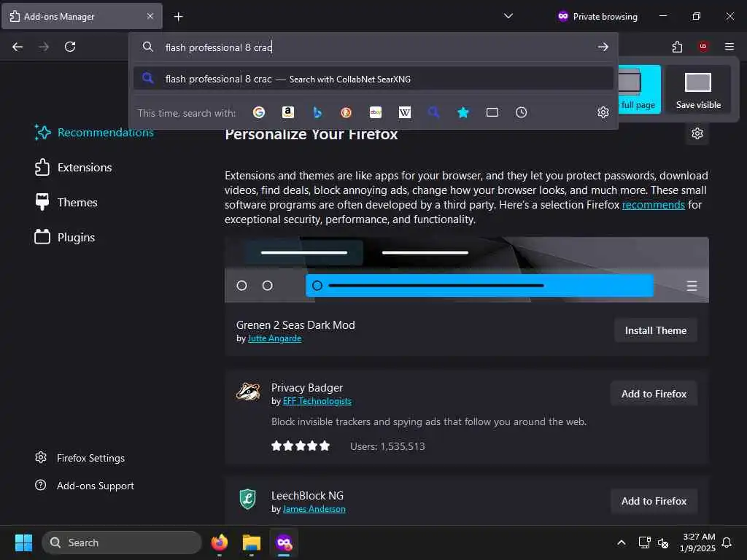
Task: Open uBlock Origin toolbar icon
Action: tap(703, 47)
